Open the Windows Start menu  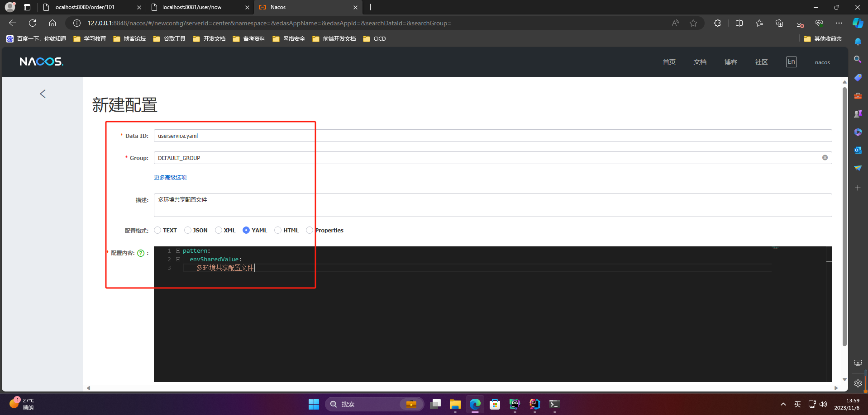point(314,404)
